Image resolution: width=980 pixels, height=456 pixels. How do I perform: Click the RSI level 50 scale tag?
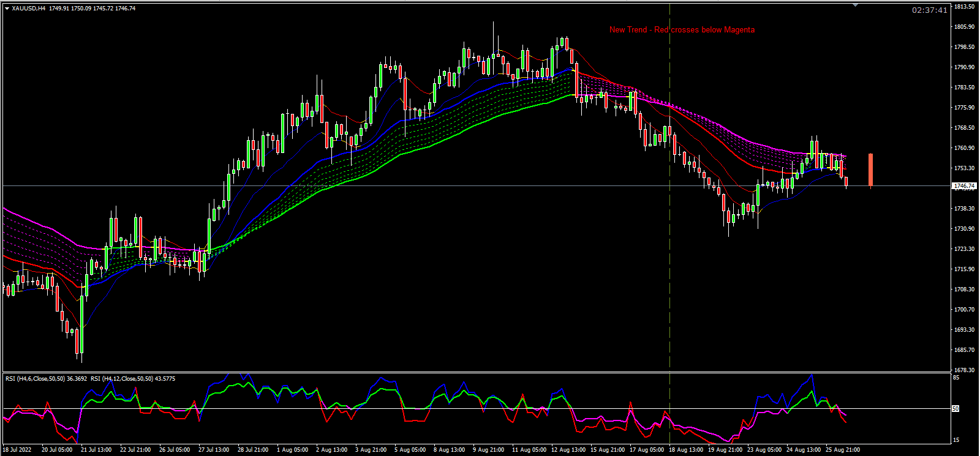pos(956,408)
